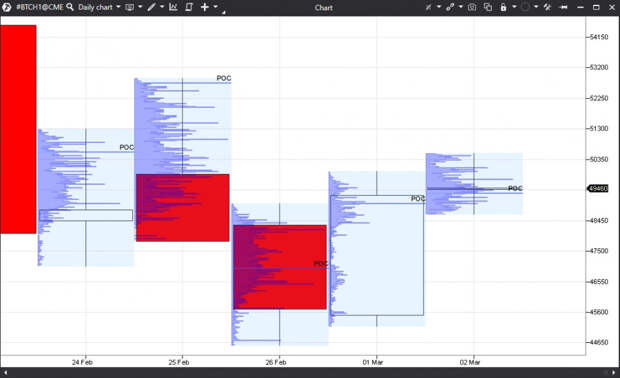Maximize the chart window

[596, 7]
